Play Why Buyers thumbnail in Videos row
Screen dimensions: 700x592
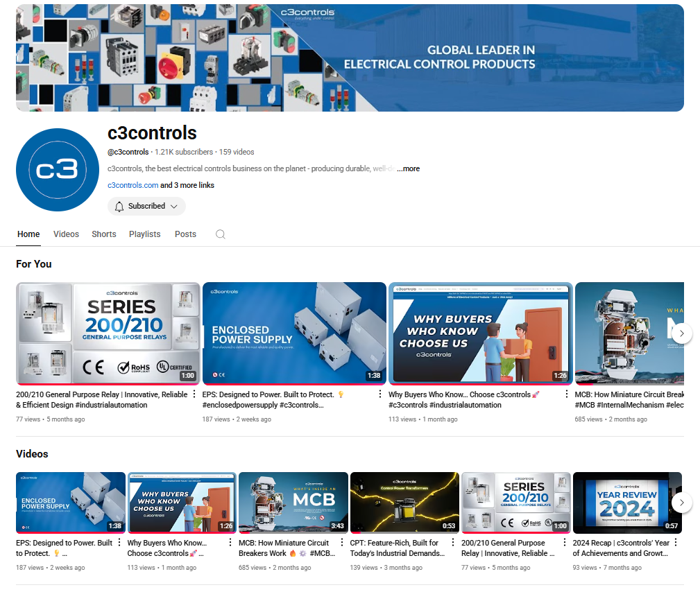pos(182,503)
